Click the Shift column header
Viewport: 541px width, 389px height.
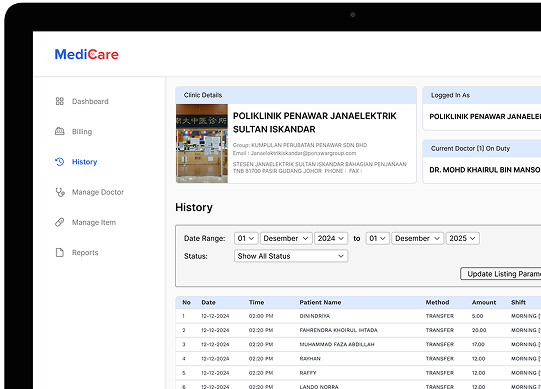pos(518,302)
